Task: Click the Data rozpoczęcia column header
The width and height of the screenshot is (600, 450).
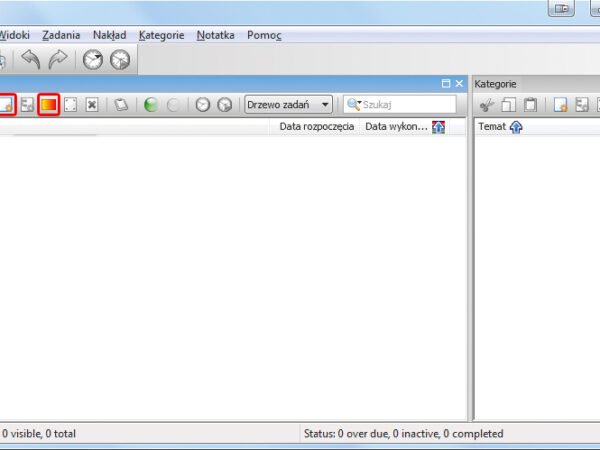Action: tap(316, 127)
